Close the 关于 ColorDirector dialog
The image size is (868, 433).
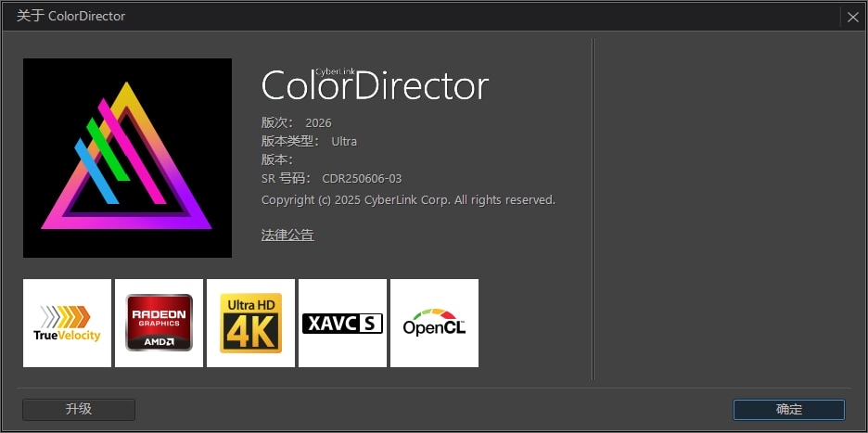coord(852,18)
